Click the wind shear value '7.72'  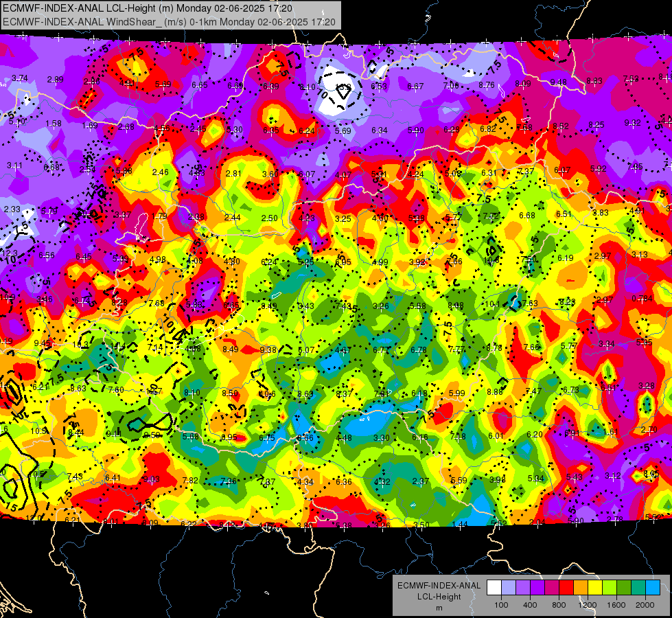click(491, 216)
